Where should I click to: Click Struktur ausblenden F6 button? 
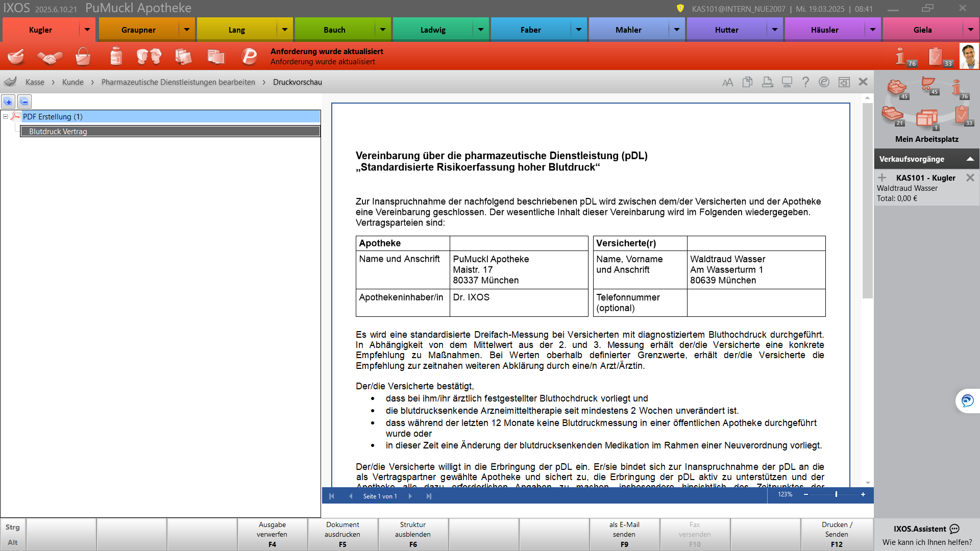point(413,534)
